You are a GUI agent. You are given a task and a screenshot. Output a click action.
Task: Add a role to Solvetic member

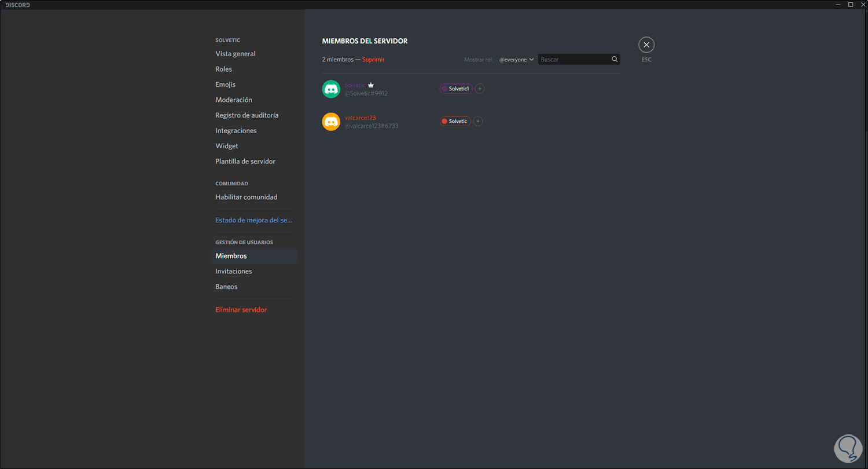(x=480, y=89)
